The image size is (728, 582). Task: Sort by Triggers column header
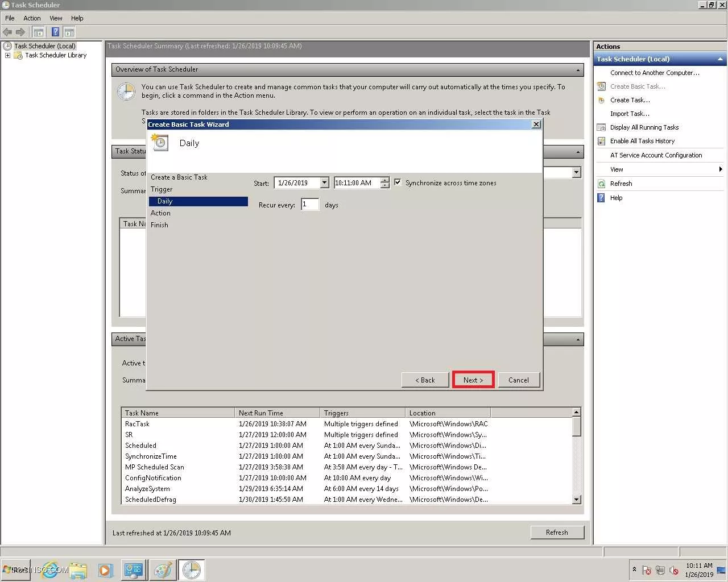pos(363,413)
